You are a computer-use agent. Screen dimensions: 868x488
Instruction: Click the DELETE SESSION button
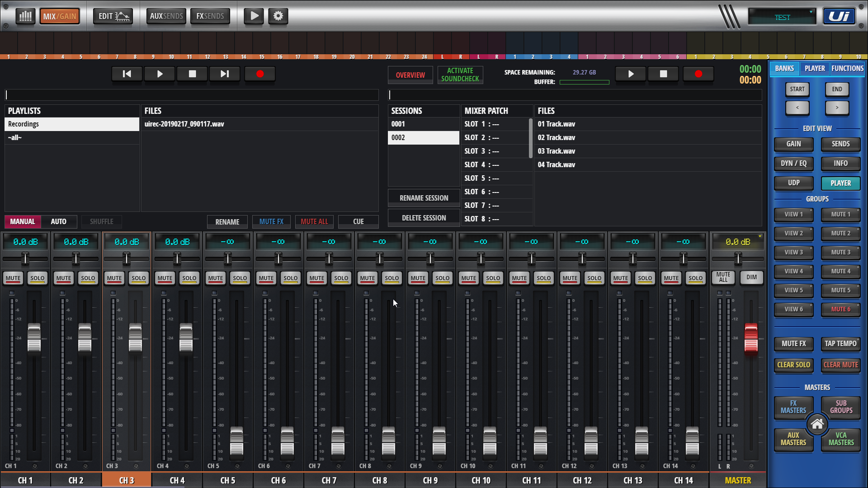pyautogui.click(x=424, y=218)
